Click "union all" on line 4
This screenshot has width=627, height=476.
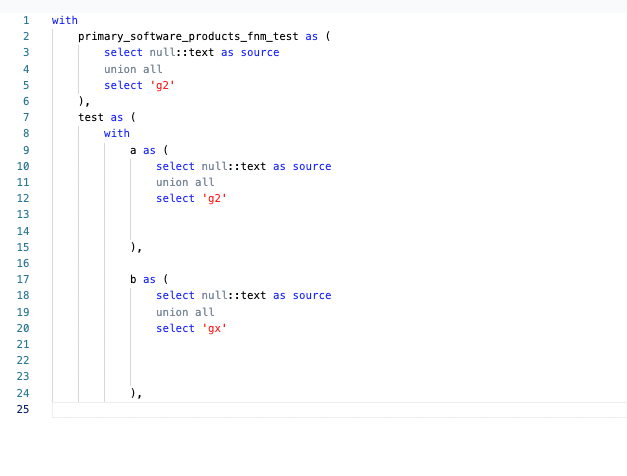(133, 69)
